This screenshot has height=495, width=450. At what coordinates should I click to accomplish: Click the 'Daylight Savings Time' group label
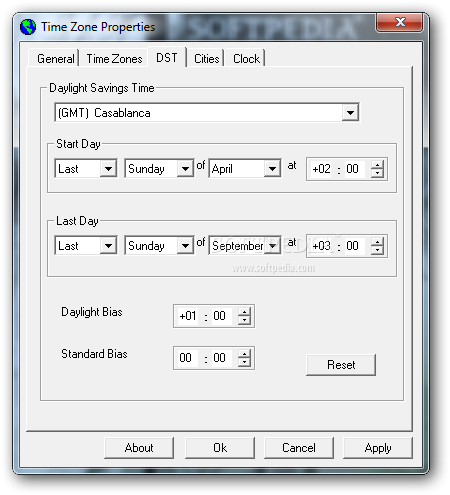(x=102, y=88)
